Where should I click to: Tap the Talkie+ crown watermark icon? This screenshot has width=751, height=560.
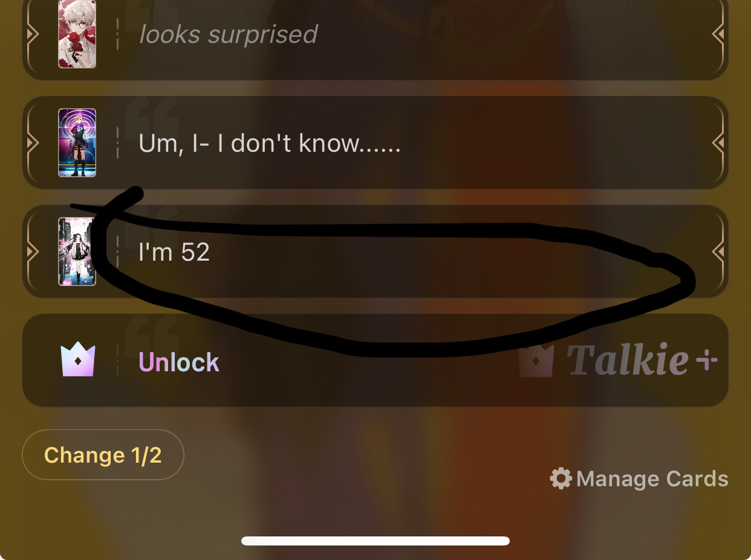tap(536, 361)
